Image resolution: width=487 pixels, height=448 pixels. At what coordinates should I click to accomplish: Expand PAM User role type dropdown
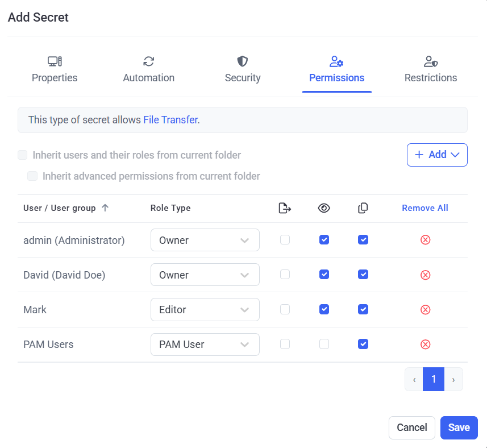(205, 344)
